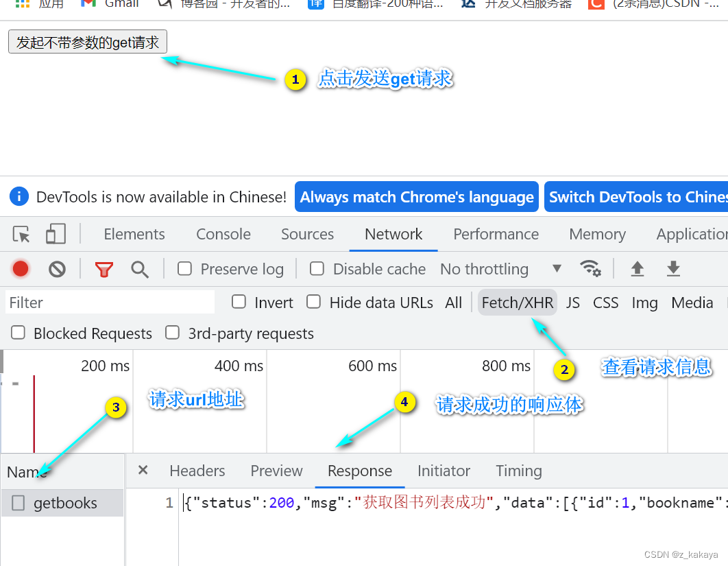Tick the Hide data URLs checkbox
728x566 pixels.
click(x=313, y=302)
